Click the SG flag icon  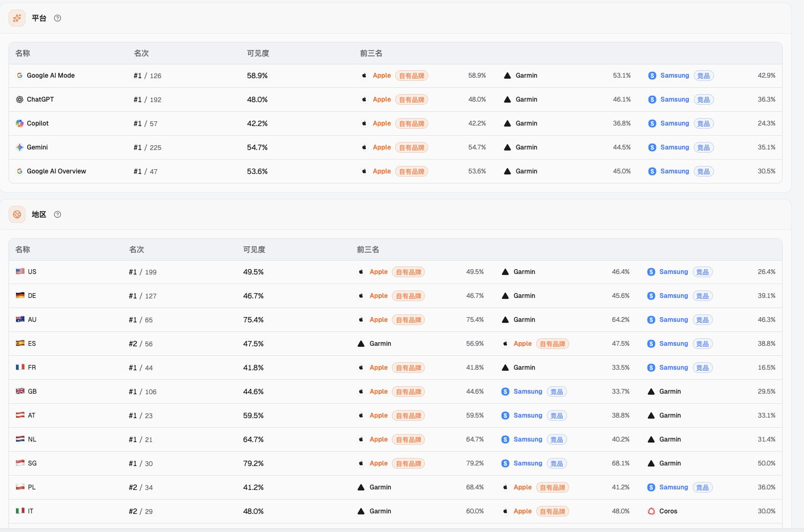(20, 463)
